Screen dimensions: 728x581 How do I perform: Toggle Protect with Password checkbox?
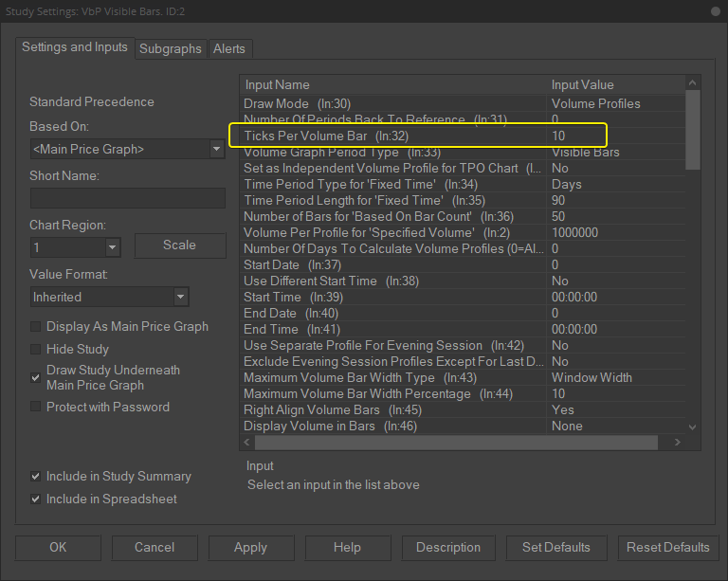point(36,407)
